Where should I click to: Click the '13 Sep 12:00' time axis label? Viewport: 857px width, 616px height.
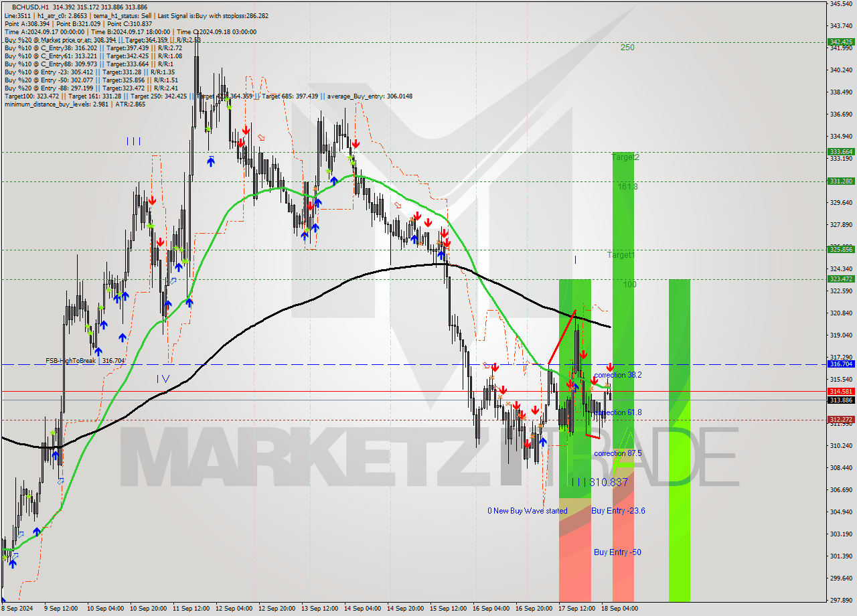point(320,609)
